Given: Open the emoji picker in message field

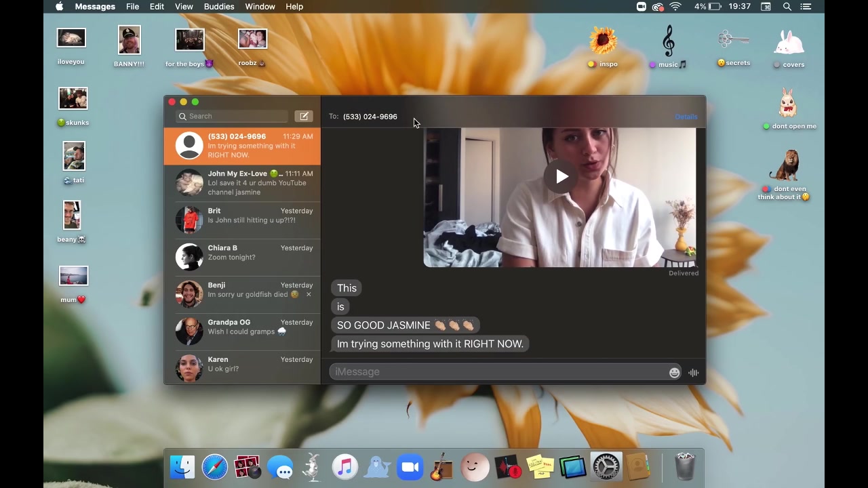Looking at the screenshot, I should pos(674,372).
